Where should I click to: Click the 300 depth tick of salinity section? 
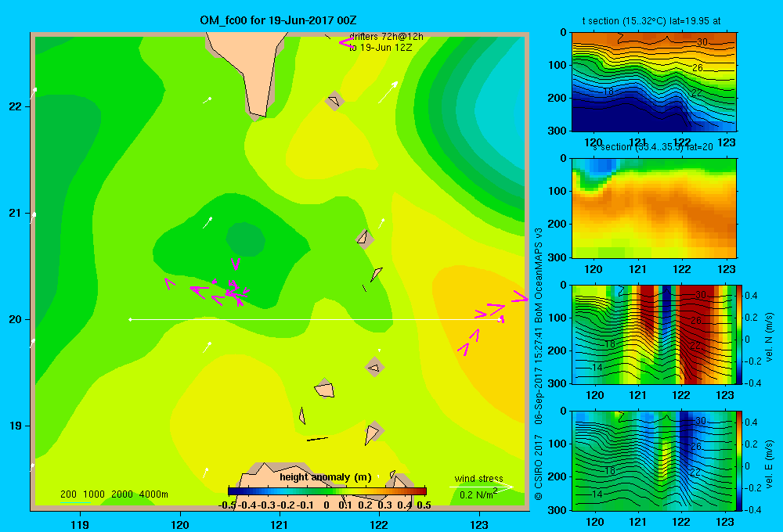coord(556,257)
